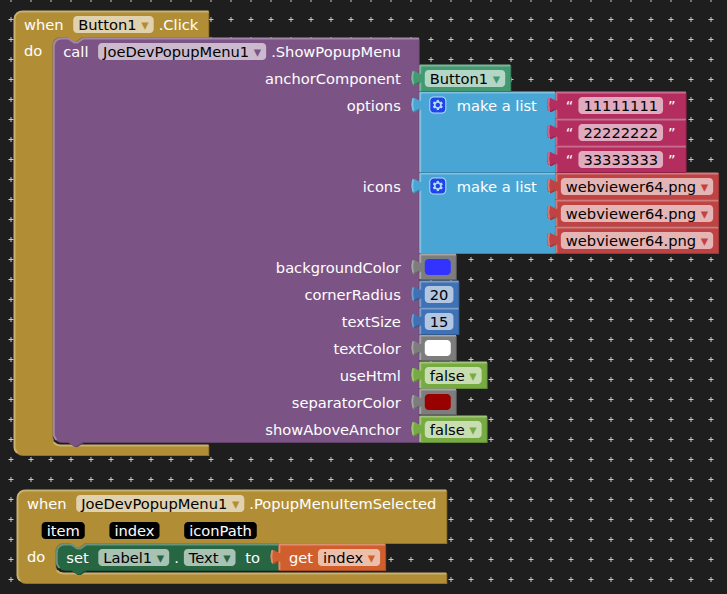
Task: Click the anchorComponent parameter label
Action: tap(332, 79)
